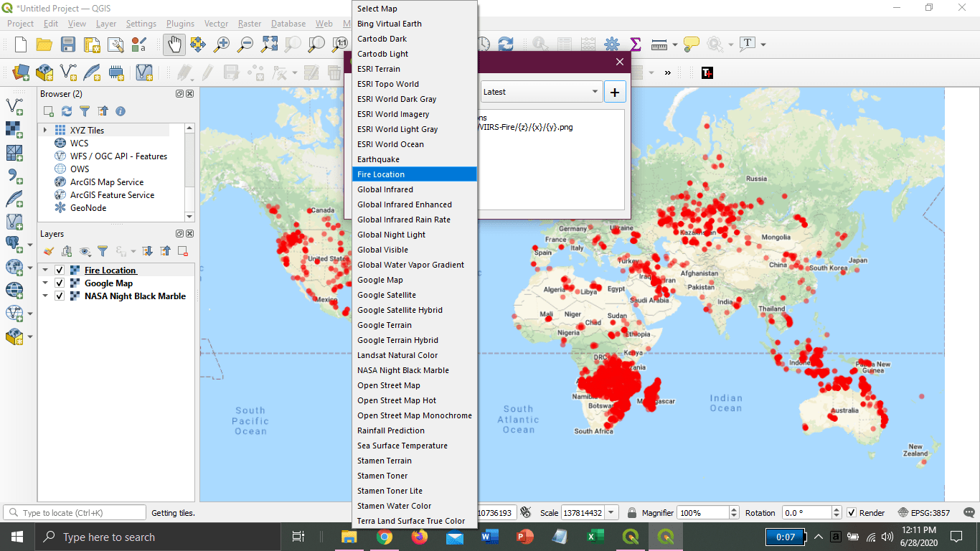Image resolution: width=980 pixels, height=551 pixels.
Task: Collapse the Google Map layer
Action: click(45, 283)
